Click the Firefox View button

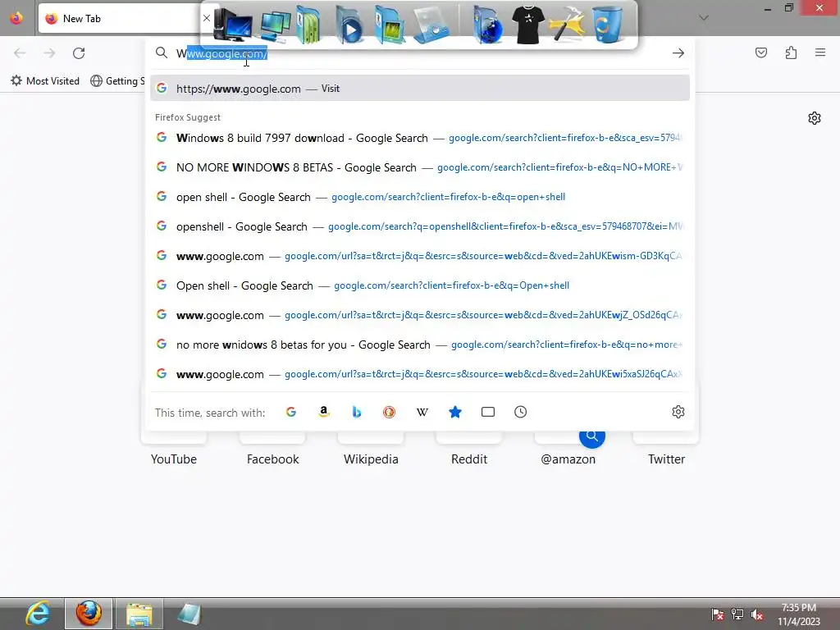(x=16, y=18)
